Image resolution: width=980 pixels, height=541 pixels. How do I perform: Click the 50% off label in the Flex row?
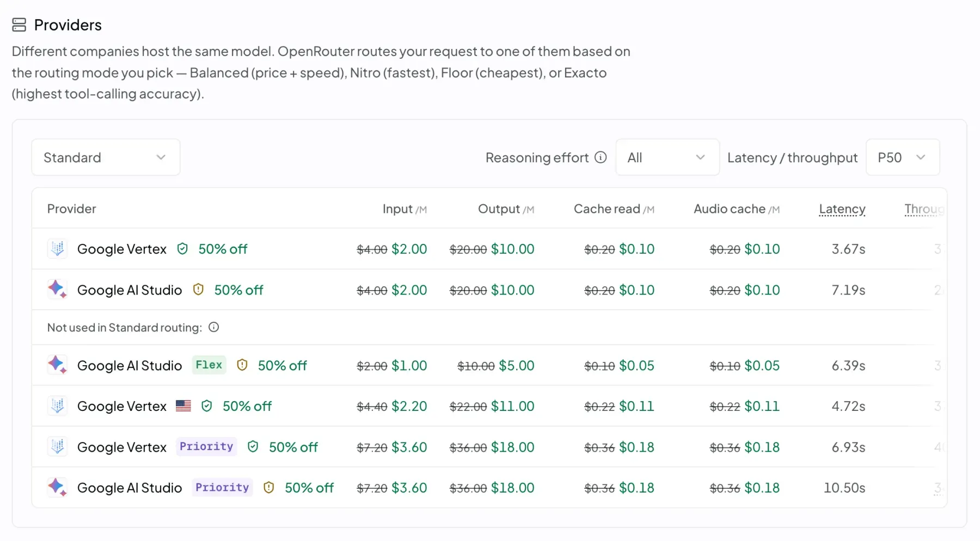pos(283,365)
